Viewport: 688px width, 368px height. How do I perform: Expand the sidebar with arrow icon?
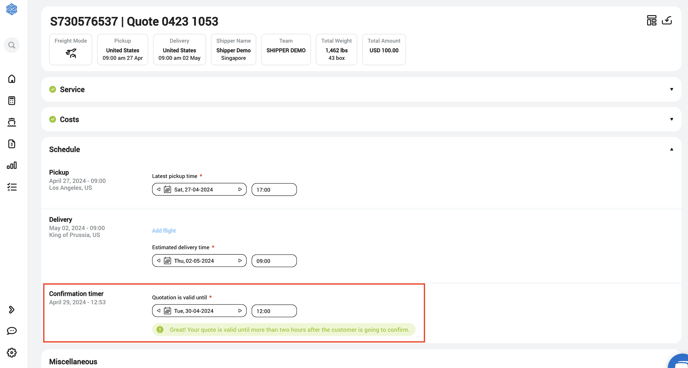(x=12, y=310)
